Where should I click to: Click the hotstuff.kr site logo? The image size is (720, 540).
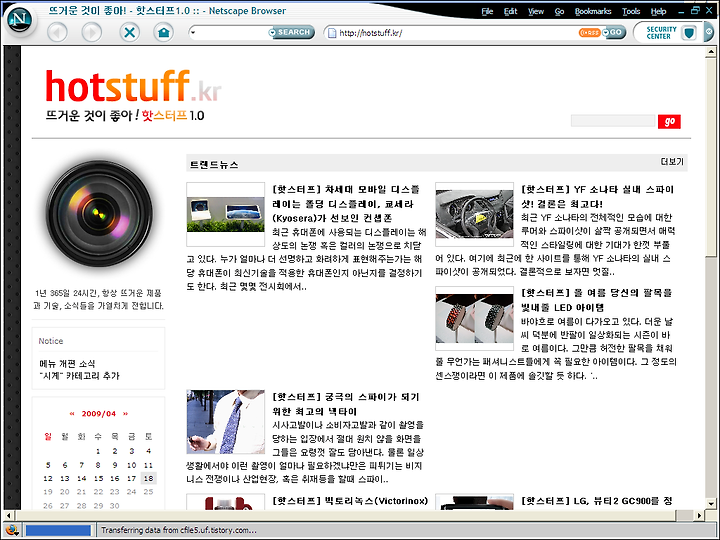133,86
